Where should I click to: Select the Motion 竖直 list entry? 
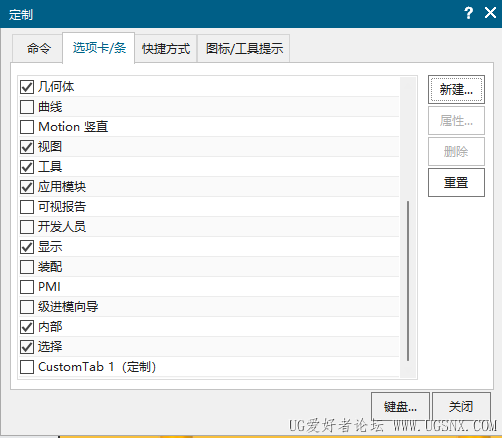tap(209, 127)
